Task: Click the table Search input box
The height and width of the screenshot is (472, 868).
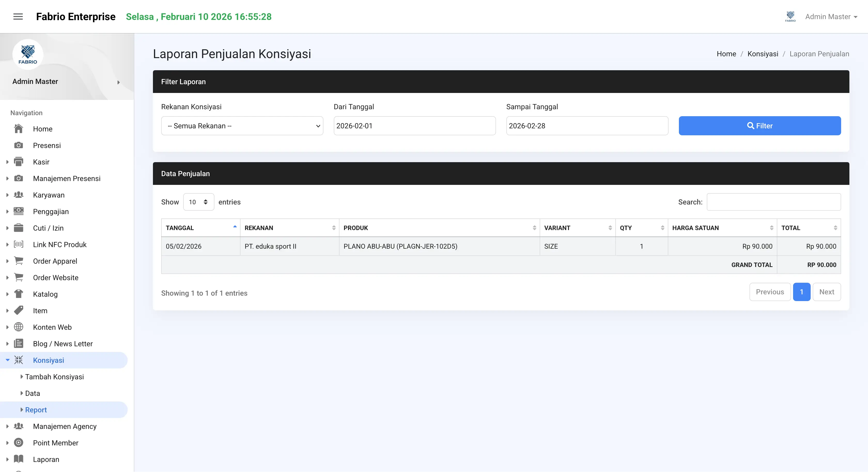Action: [x=774, y=202]
